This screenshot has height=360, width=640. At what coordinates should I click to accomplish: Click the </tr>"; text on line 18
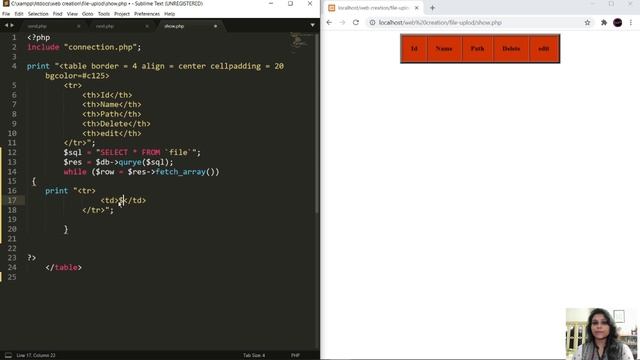click(x=98, y=210)
